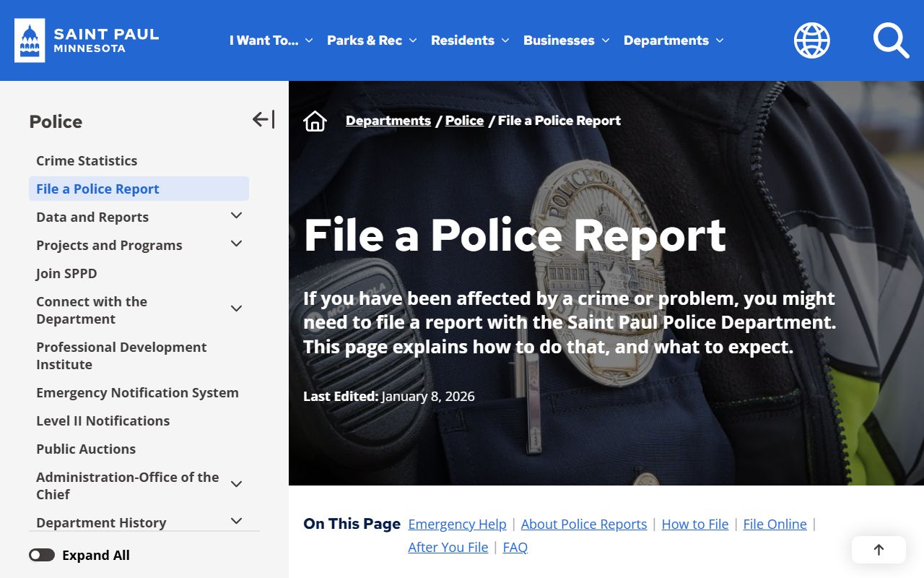
Task: Jump to FAQ section
Action: click(x=515, y=547)
